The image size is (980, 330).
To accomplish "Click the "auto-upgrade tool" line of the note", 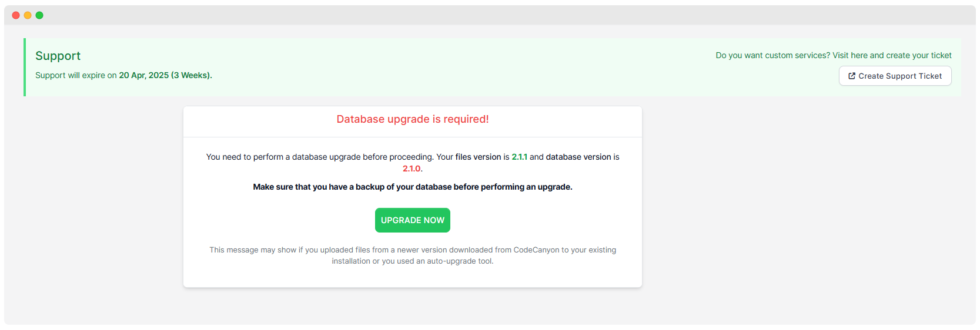I will 412,261.
